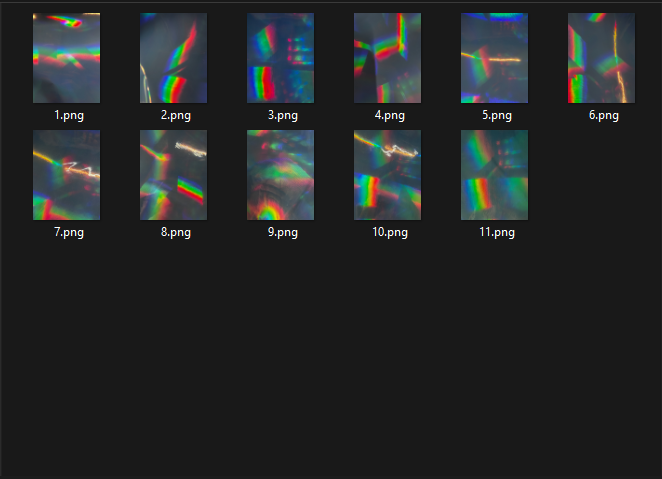Click the file name label "6.png"
The width and height of the screenshot is (662, 479).
[x=604, y=115]
